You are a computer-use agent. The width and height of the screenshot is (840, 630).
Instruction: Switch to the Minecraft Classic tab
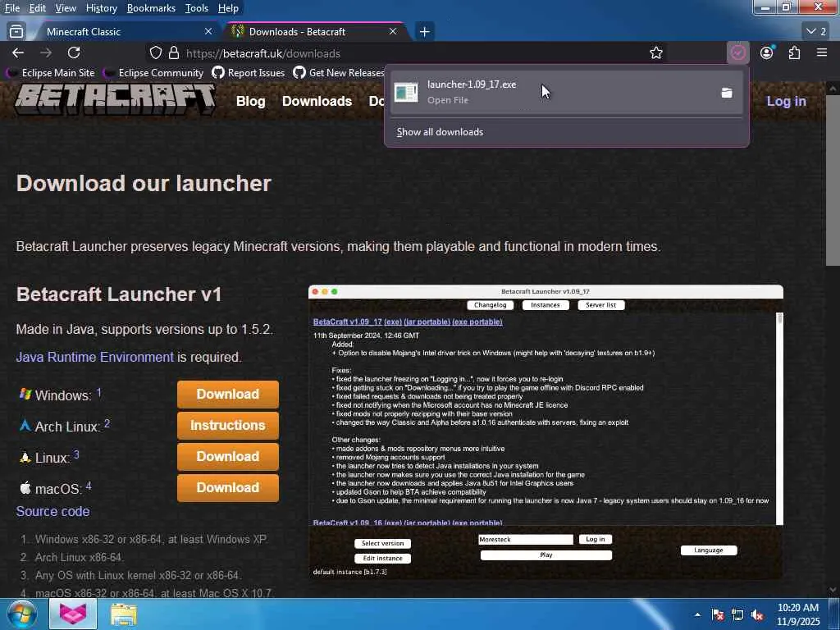[126, 32]
